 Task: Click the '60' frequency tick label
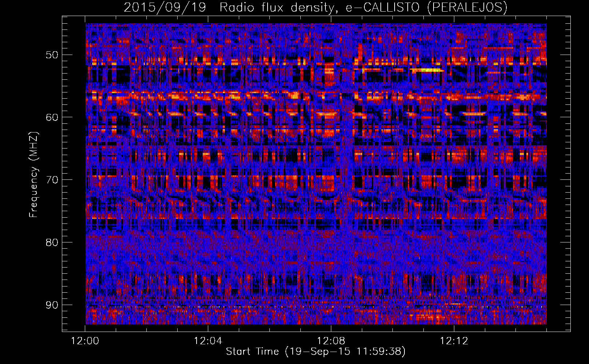pyautogui.click(x=52, y=117)
